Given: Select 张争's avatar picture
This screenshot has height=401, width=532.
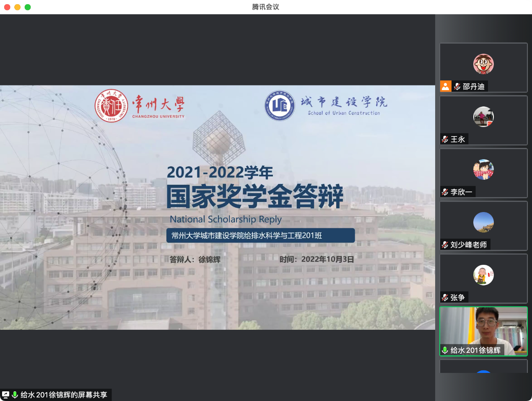Looking at the screenshot, I should click(483, 275).
